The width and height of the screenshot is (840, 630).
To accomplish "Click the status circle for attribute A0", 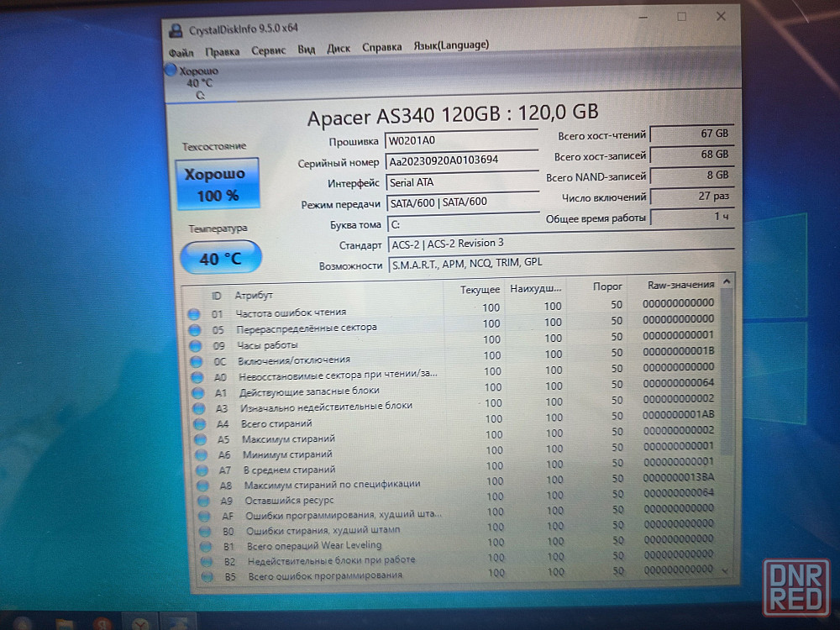I will (x=197, y=377).
